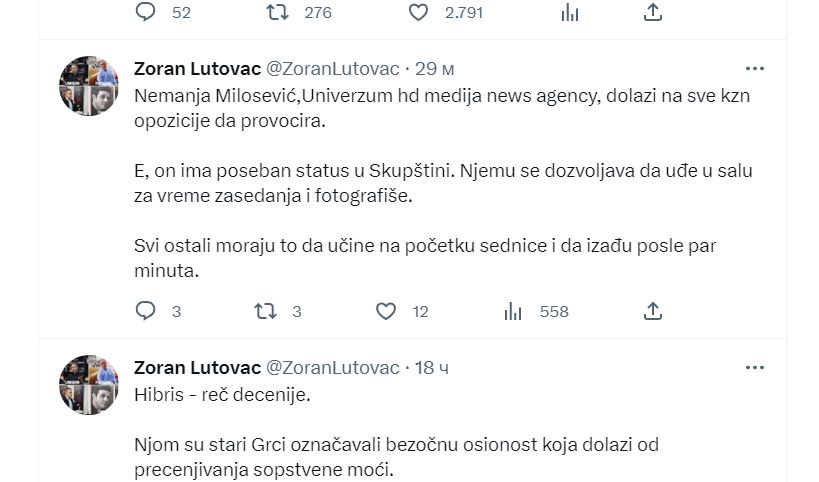819x482 pixels.
Task: Open more options for the 29-minute-old tweet
Action: click(x=756, y=68)
